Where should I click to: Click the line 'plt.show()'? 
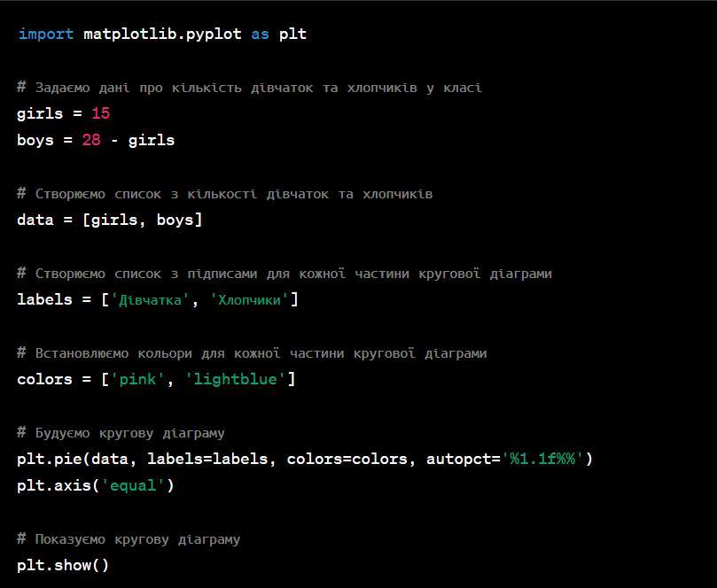63,565
